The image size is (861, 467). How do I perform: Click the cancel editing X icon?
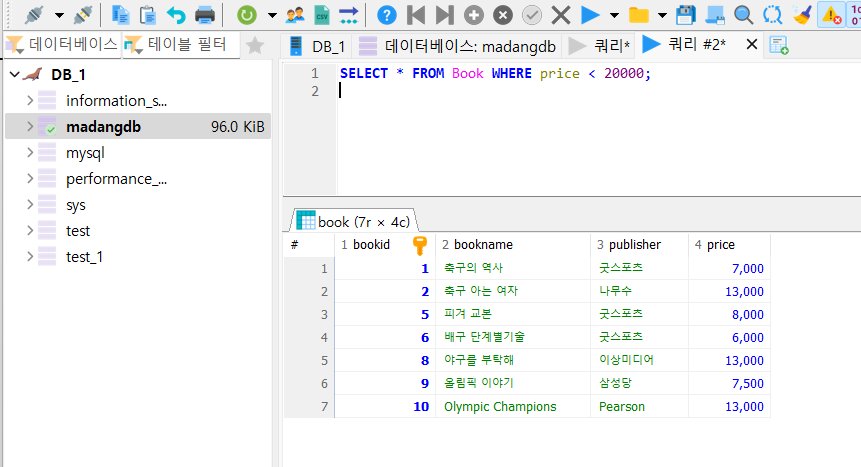(x=561, y=15)
